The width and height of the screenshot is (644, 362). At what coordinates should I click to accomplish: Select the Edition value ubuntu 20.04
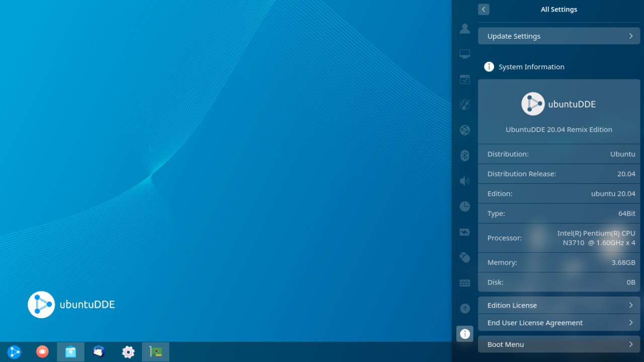click(613, 193)
